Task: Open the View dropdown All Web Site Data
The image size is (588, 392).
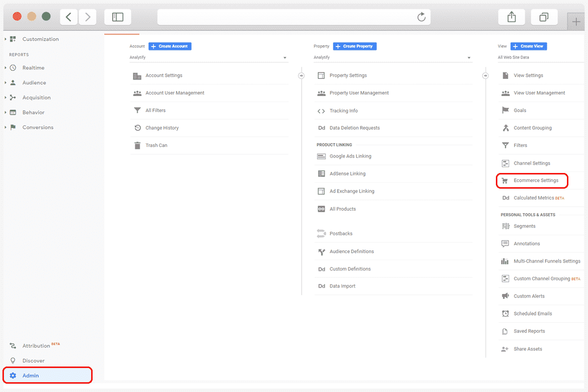Action: tap(541, 58)
